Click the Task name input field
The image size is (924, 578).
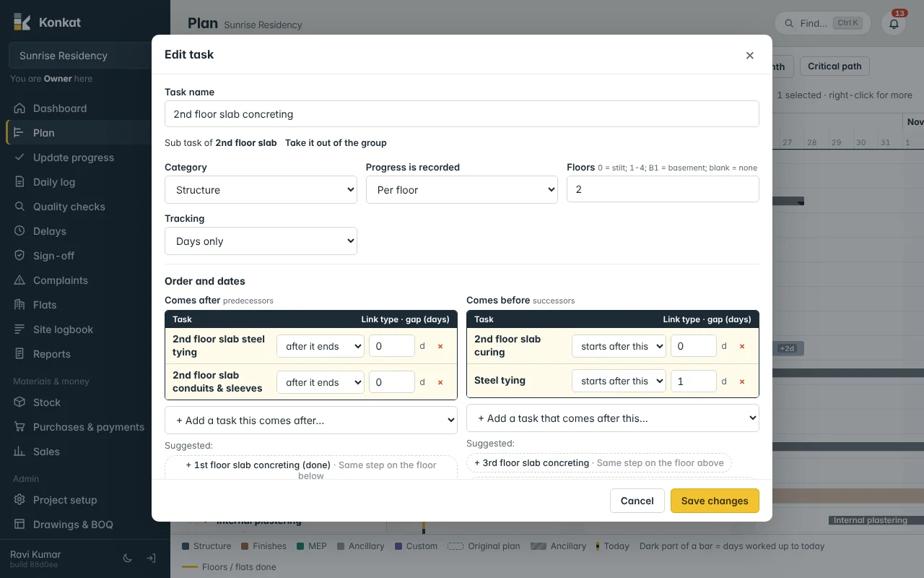click(x=462, y=114)
